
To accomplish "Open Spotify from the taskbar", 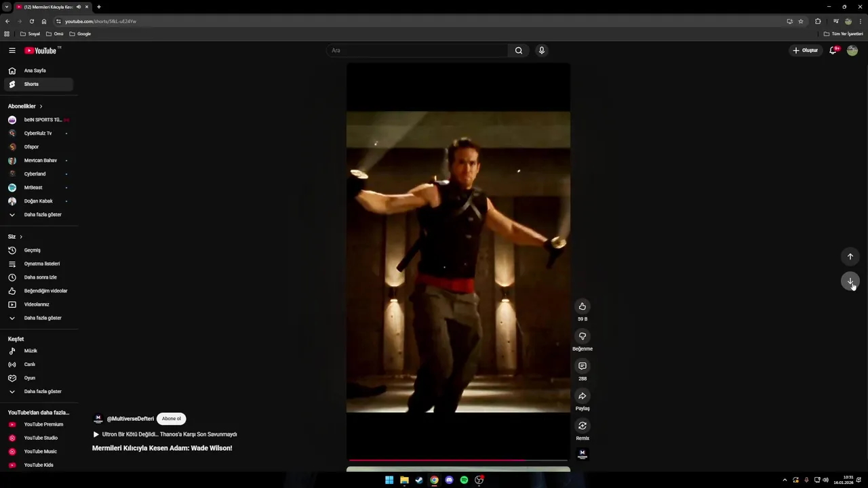I will click(x=464, y=480).
